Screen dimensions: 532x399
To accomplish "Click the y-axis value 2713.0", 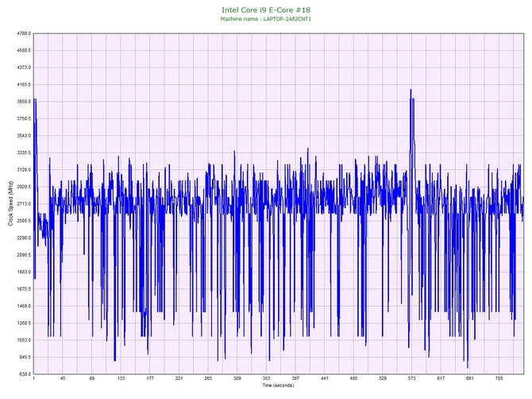I will click(x=24, y=203).
